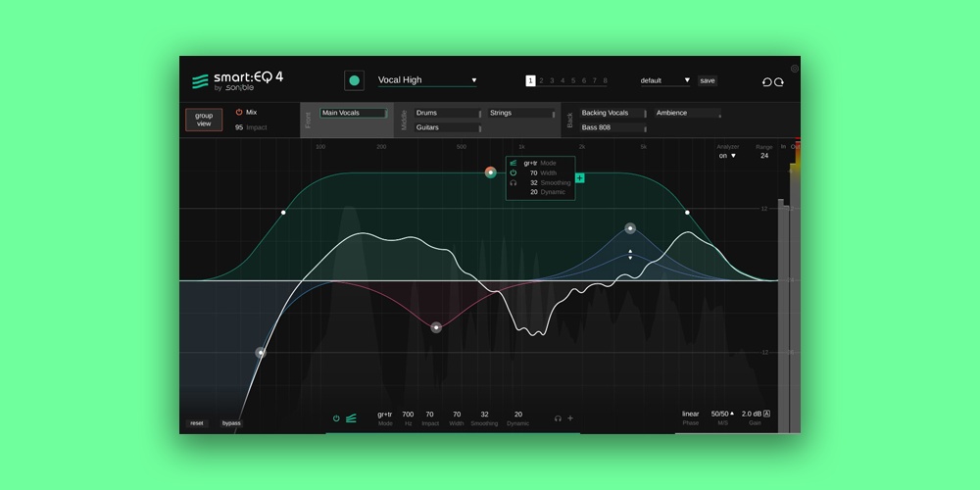Open settings via the top-right gear icon
Image resolution: width=980 pixels, height=490 pixels.
coord(795,69)
